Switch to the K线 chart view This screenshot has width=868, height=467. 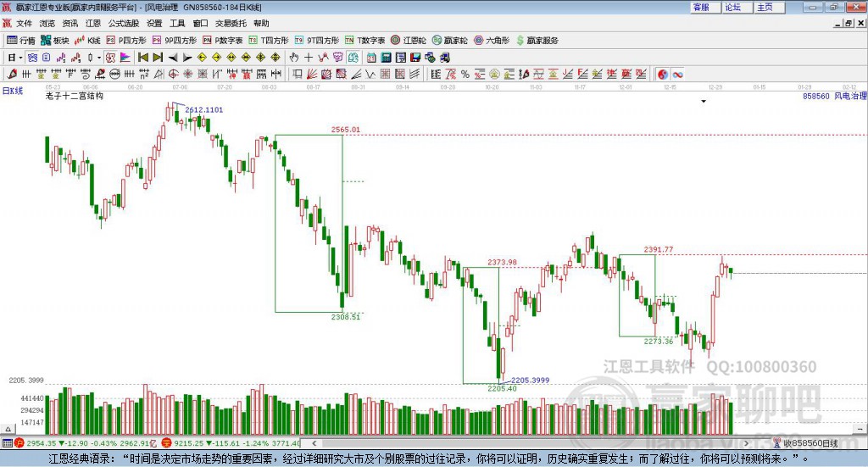87,41
